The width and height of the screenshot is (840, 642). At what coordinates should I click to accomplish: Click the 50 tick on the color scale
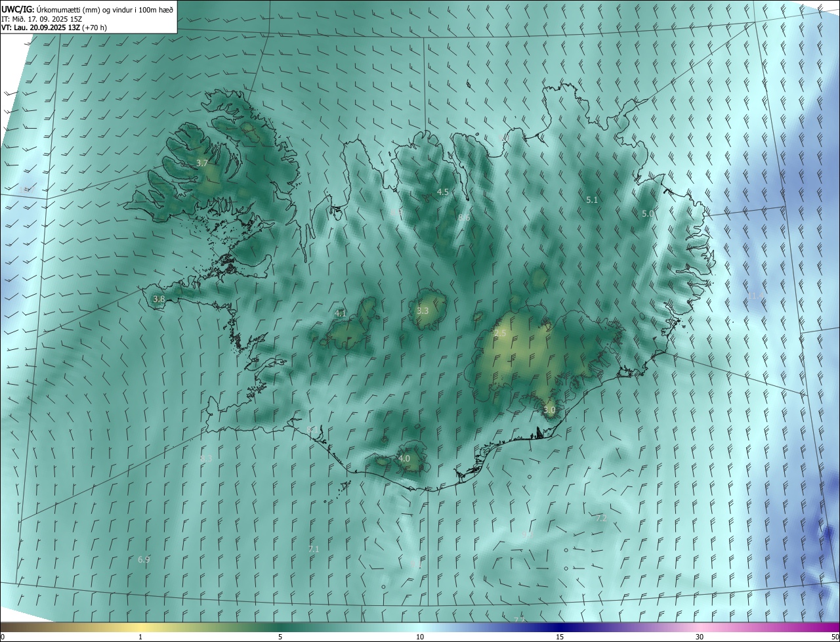pyautogui.click(x=835, y=637)
